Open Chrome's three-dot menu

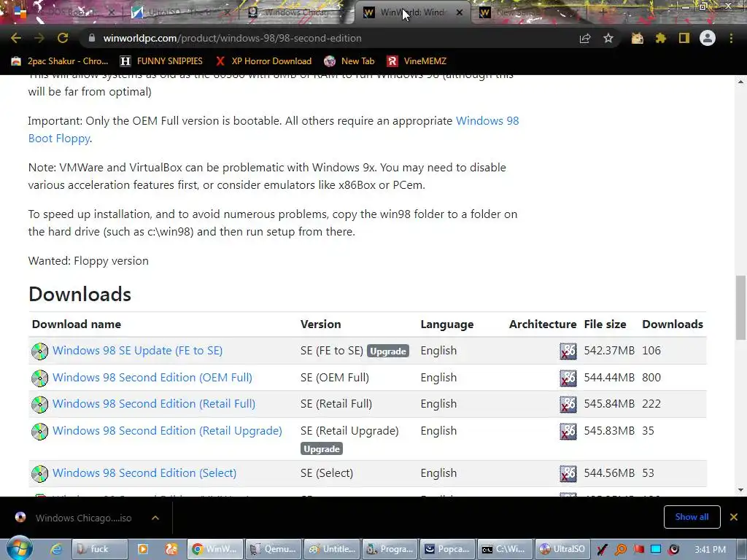pos(731,38)
